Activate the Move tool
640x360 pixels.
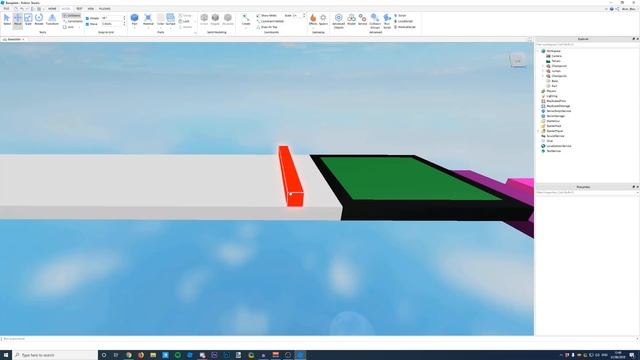pyautogui.click(x=18, y=20)
